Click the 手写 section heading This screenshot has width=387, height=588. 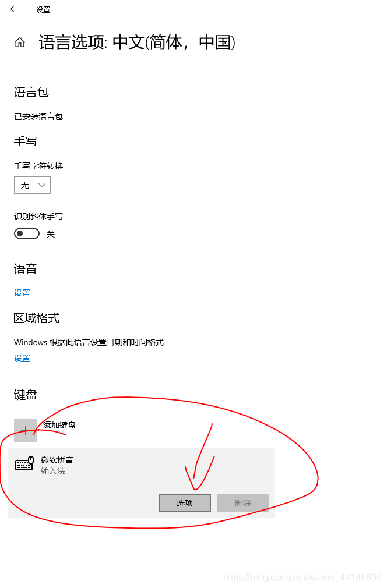pyautogui.click(x=25, y=141)
